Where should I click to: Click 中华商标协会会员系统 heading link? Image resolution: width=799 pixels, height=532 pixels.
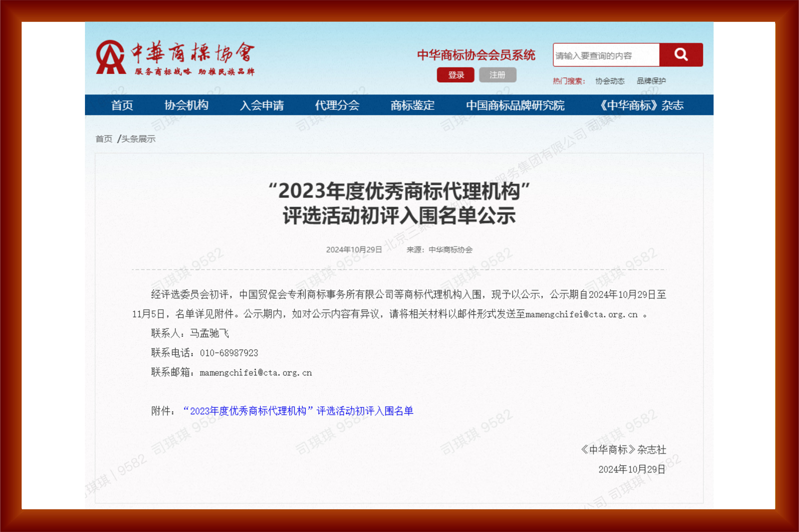(x=476, y=55)
